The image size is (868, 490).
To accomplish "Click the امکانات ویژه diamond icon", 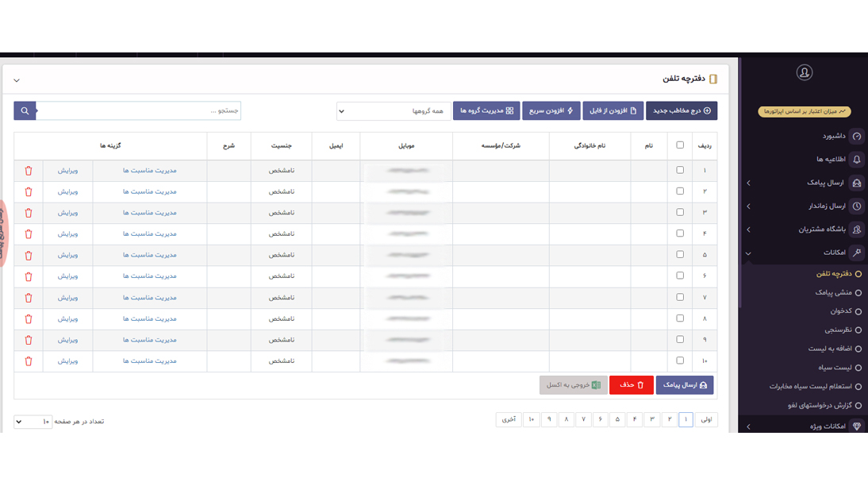I will click(x=856, y=426).
